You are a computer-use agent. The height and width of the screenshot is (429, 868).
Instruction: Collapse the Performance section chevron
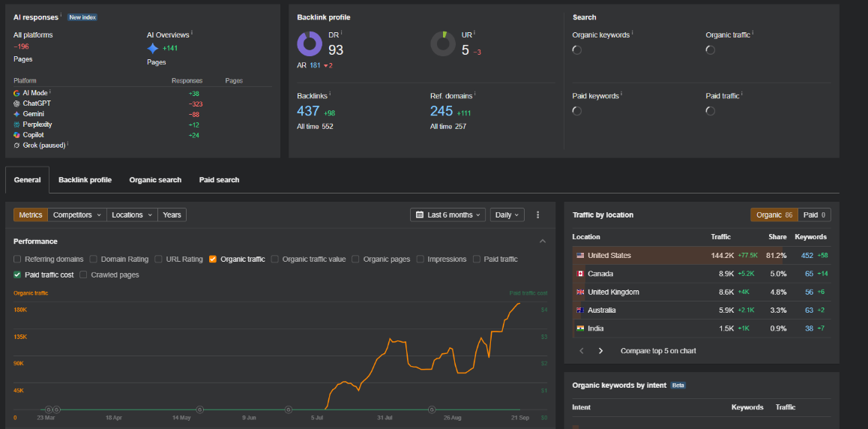tap(543, 241)
